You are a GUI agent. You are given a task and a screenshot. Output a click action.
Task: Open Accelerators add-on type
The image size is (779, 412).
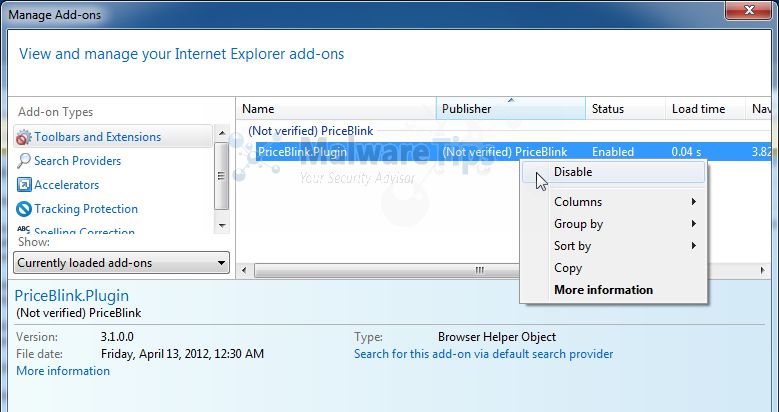click(x=67, y=184)
